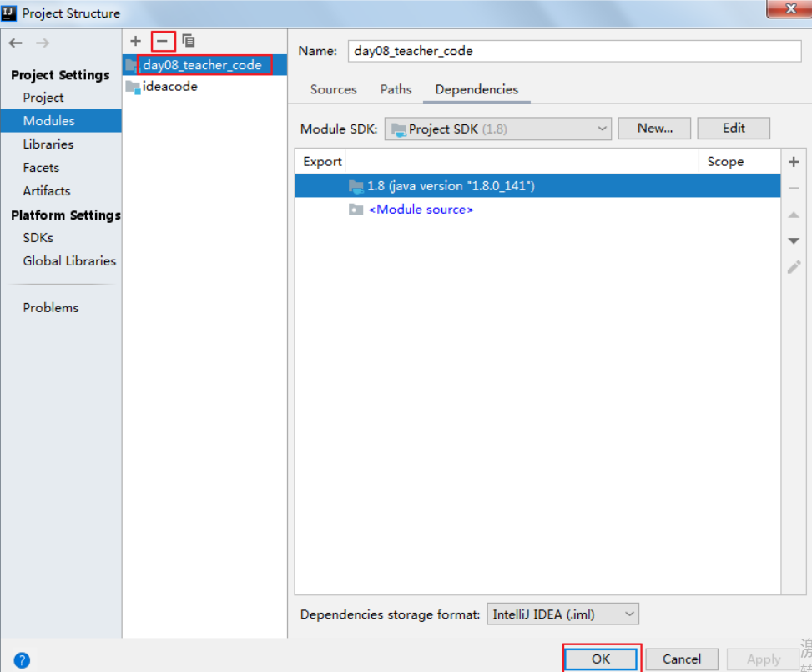Open Global Libraries settings
Viewport: 812px width, 672px height.
pos(69,260)
